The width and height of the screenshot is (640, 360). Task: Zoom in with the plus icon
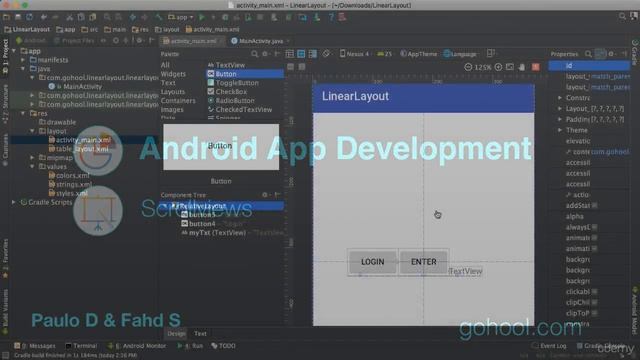click(x=498, y=67)
